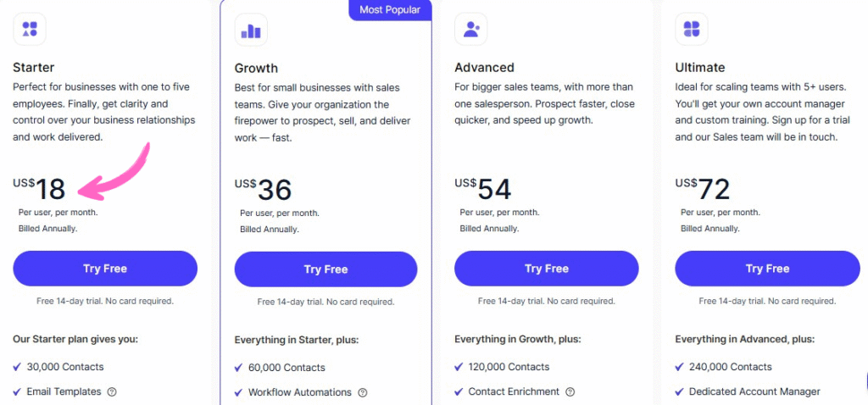The width and height of the screenshot is (868, 405).
Task: Click the checkmark beside 60,000 Contacts
Action: [239, 368]
